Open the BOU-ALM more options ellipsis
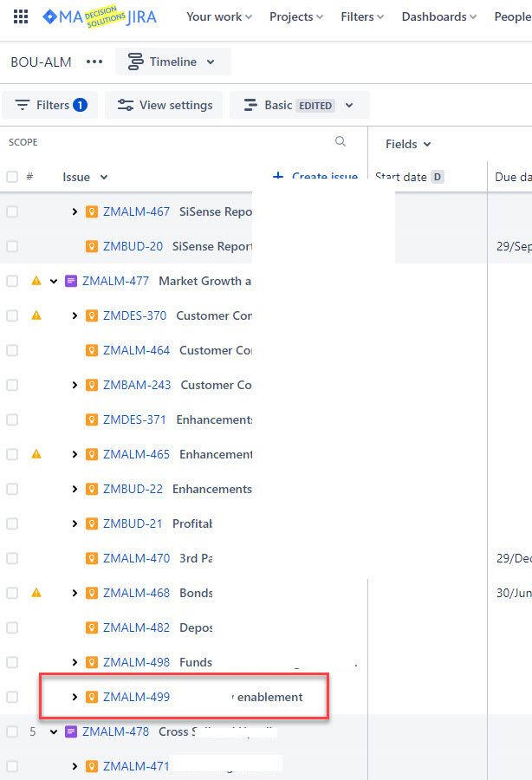The height and width of the screenshot is (780, 532). click(x=94, y=62)
